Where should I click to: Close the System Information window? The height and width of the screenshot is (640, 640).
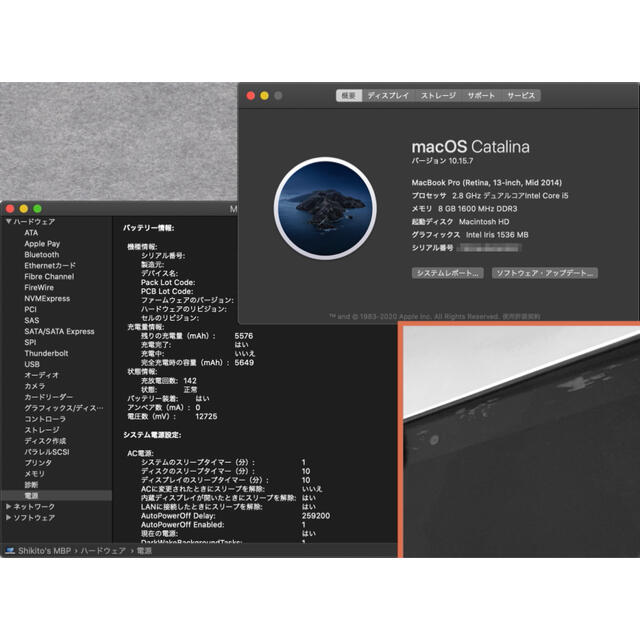tap(10, 209)
